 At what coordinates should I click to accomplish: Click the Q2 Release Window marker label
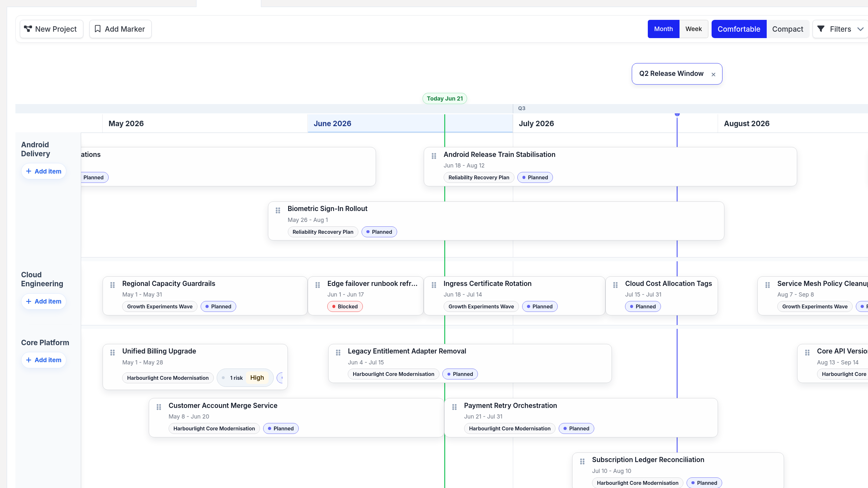671,73
